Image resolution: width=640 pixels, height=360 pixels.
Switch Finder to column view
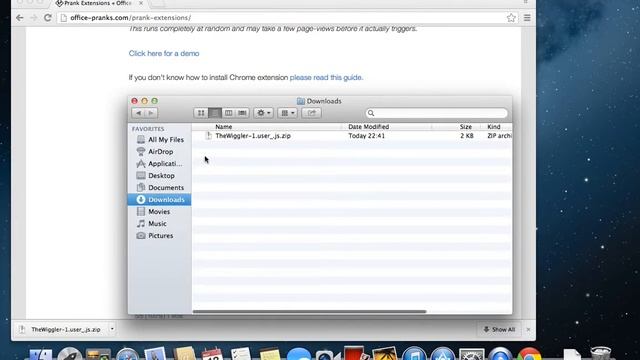pyautogui.click(x=229, y=113)
